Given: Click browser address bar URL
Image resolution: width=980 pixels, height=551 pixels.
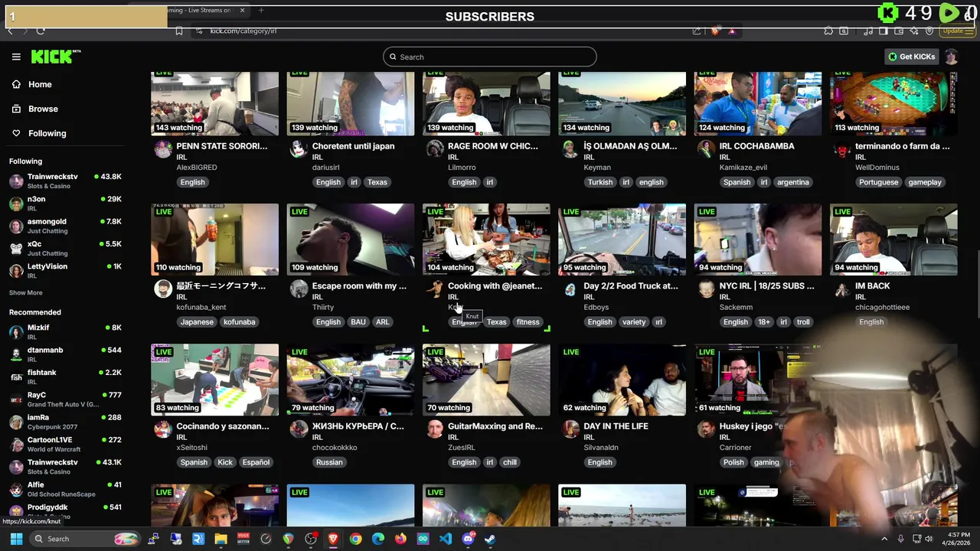Looking at the screenshot, I should pos(243,31).
